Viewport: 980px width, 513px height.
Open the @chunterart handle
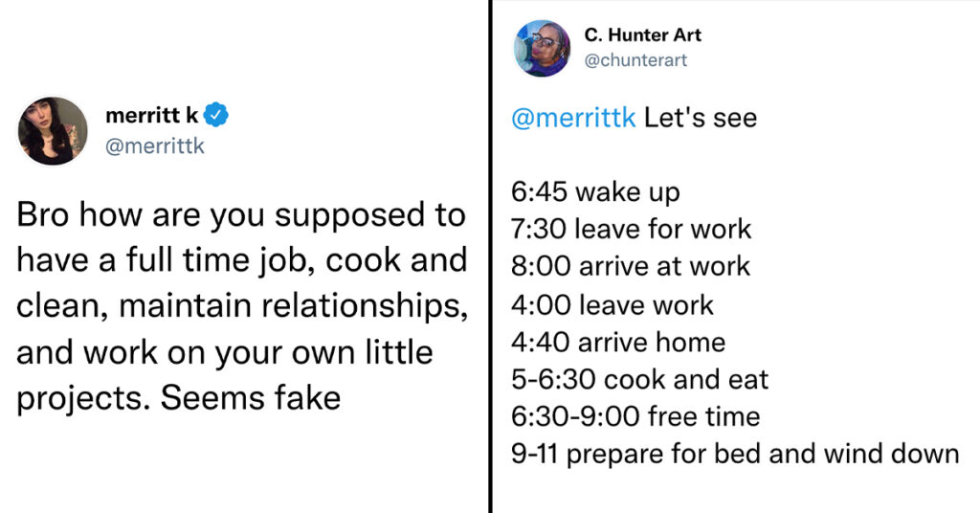635,60
